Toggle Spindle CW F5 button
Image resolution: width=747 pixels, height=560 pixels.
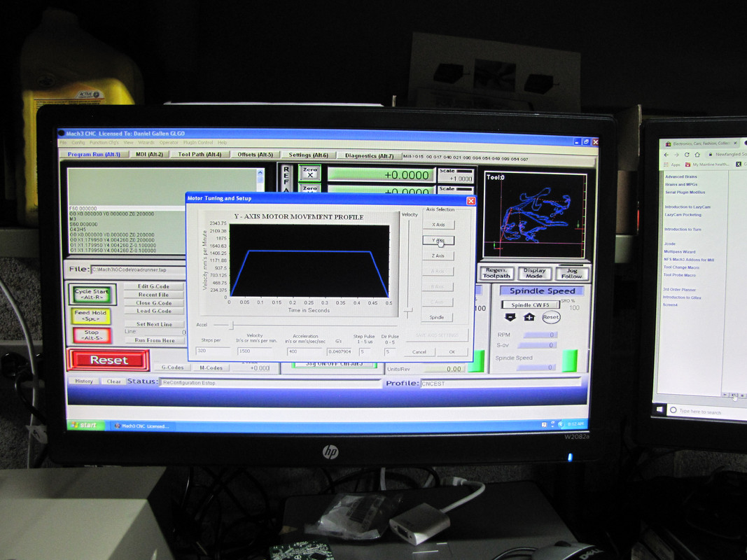(530, 304)
